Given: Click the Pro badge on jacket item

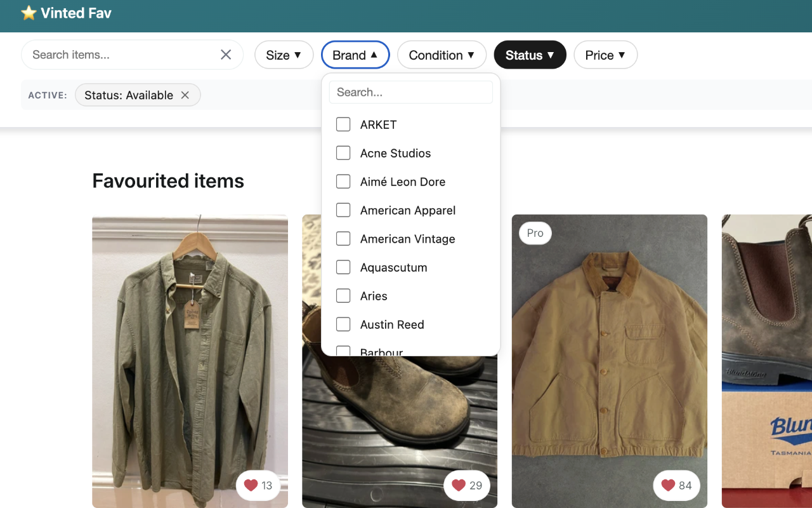Looking at the screenshot, I should coord(535,233).
